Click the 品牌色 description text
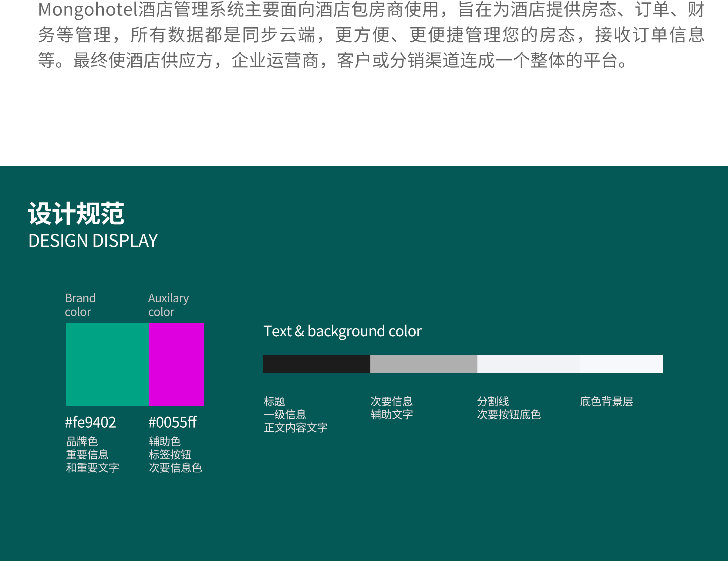Viewport: 728px width, 567px height. [82, 441]
